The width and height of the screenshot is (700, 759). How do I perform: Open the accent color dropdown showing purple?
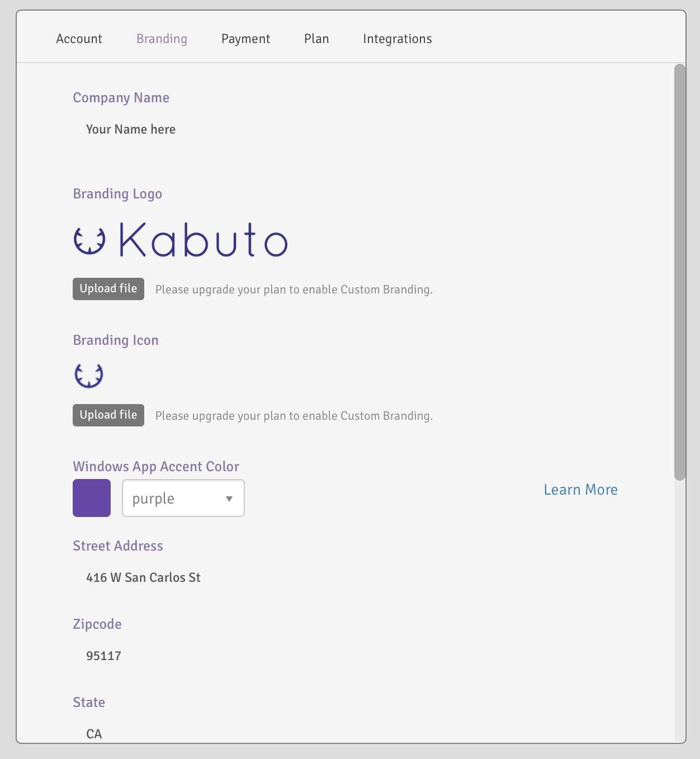(x=183, y=498)
